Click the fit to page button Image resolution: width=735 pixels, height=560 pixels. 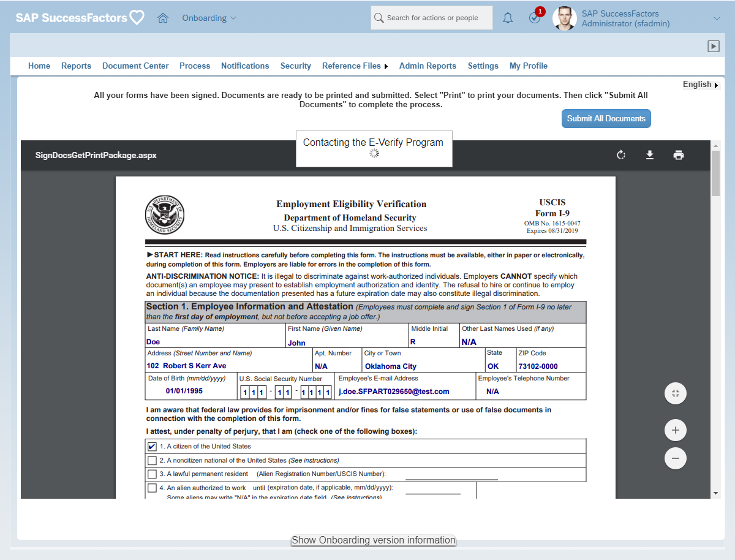click(x=676, y=393)
